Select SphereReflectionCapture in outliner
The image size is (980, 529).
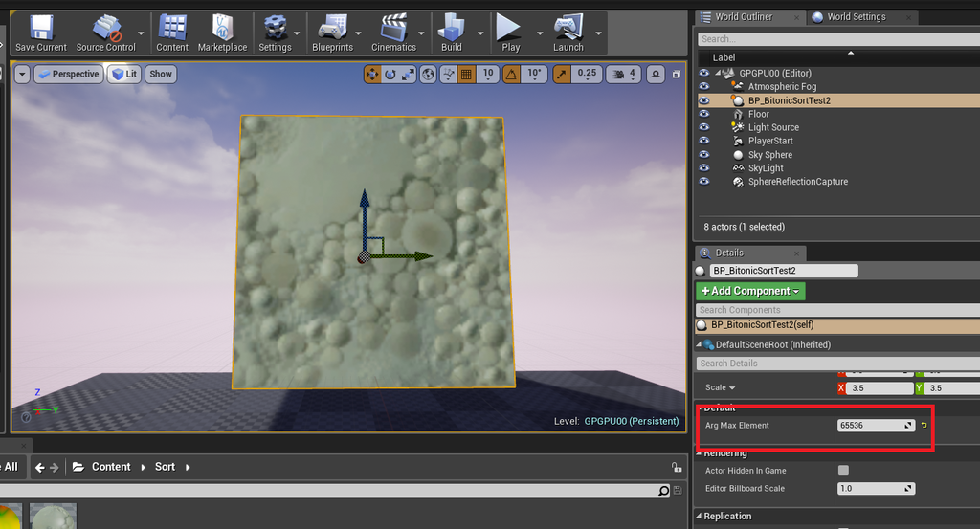(x=798, y=182)
